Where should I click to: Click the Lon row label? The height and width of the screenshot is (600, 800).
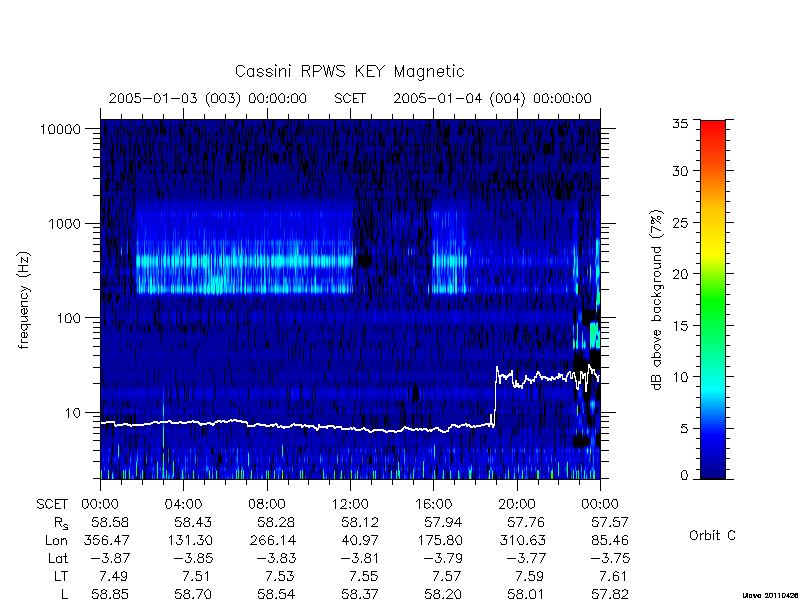click(x=56, y=540)
